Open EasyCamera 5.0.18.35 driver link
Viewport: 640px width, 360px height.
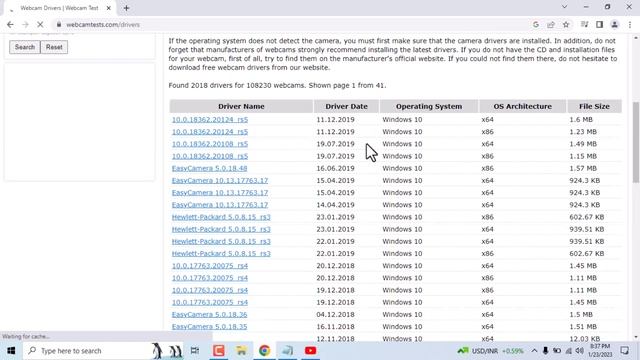209,327
